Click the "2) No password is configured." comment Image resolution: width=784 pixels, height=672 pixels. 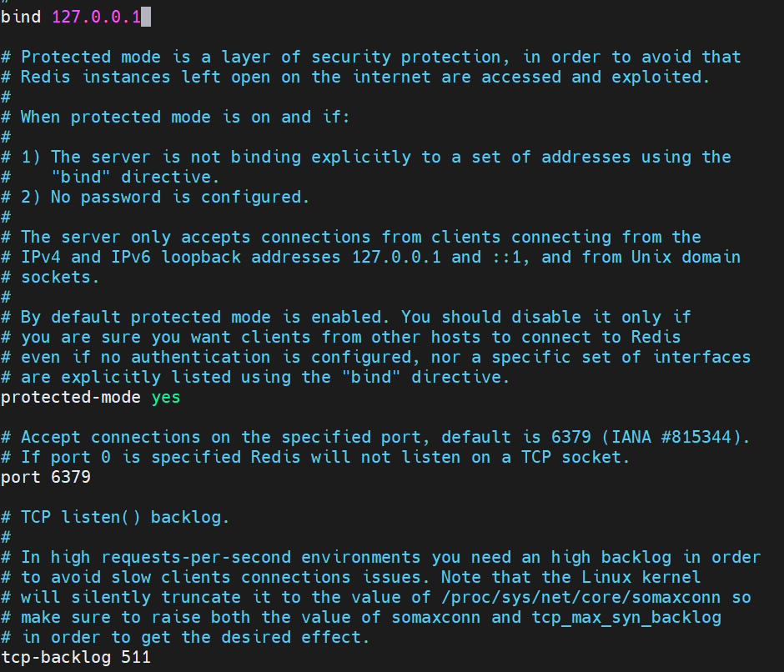click(x=180, y=197)
